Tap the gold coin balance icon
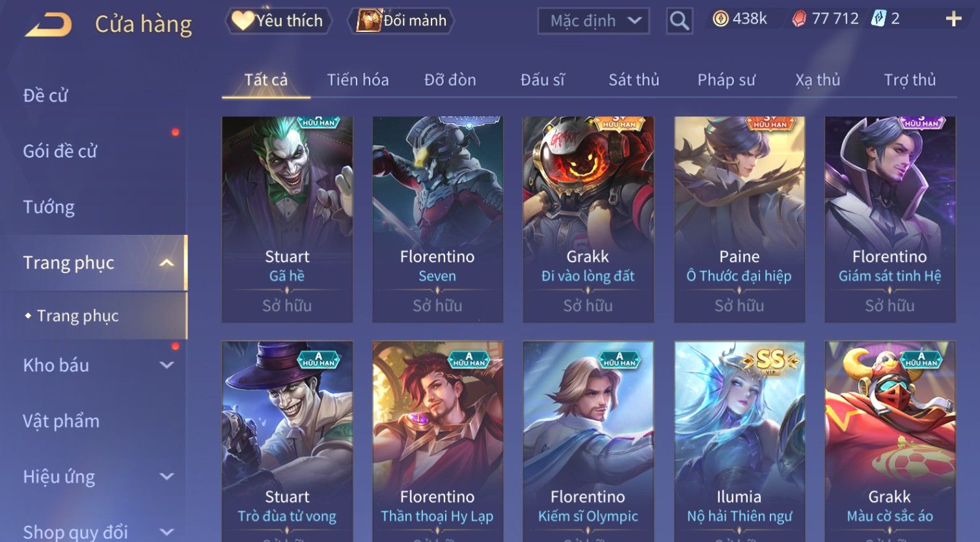Screen dimensions: 980x542 point(720,19)
